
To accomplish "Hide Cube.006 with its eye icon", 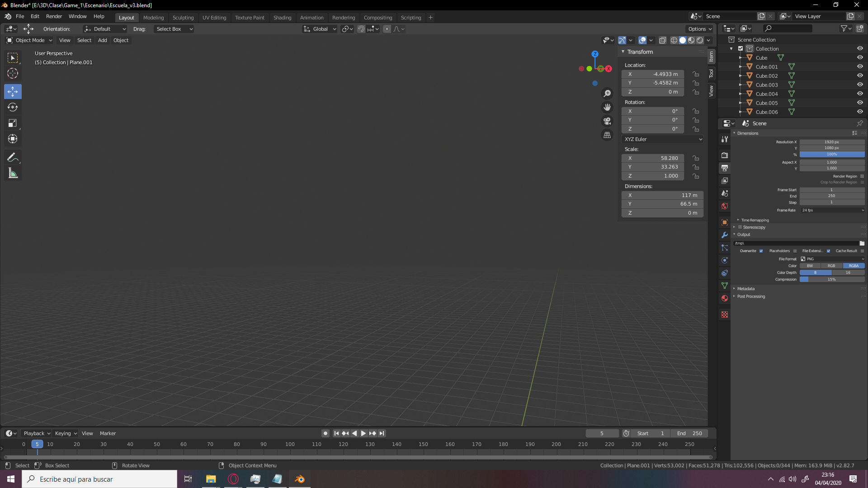I will point(860,112).
